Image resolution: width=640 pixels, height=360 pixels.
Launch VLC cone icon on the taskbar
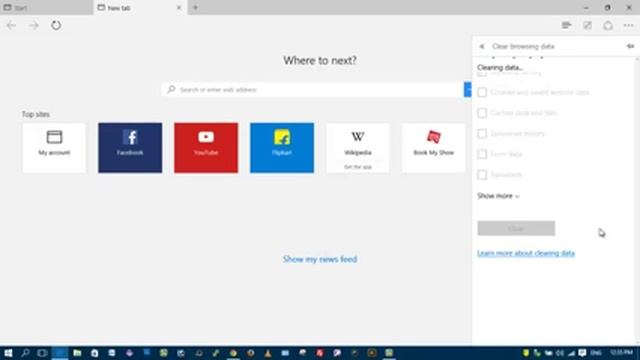(x=268, y=353)
